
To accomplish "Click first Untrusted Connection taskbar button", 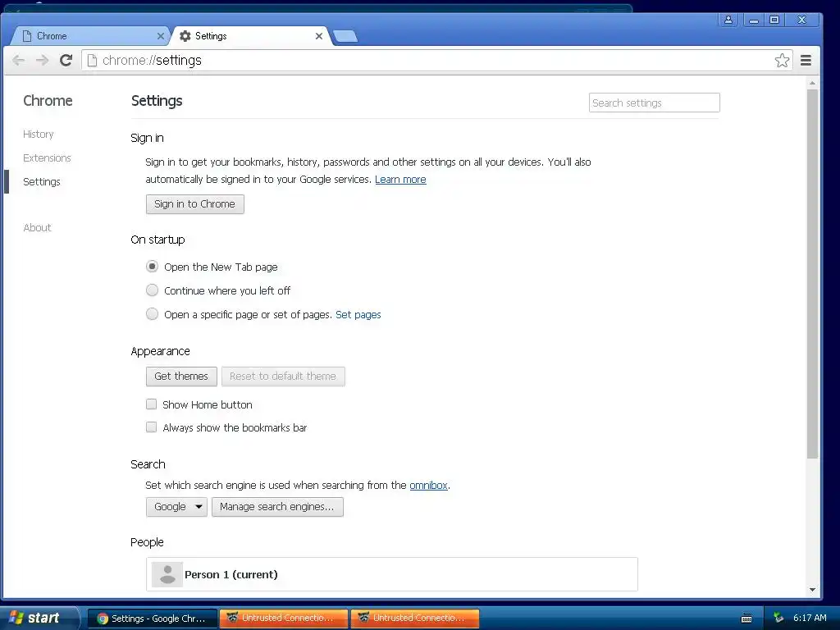I will [x=283, y=619].
